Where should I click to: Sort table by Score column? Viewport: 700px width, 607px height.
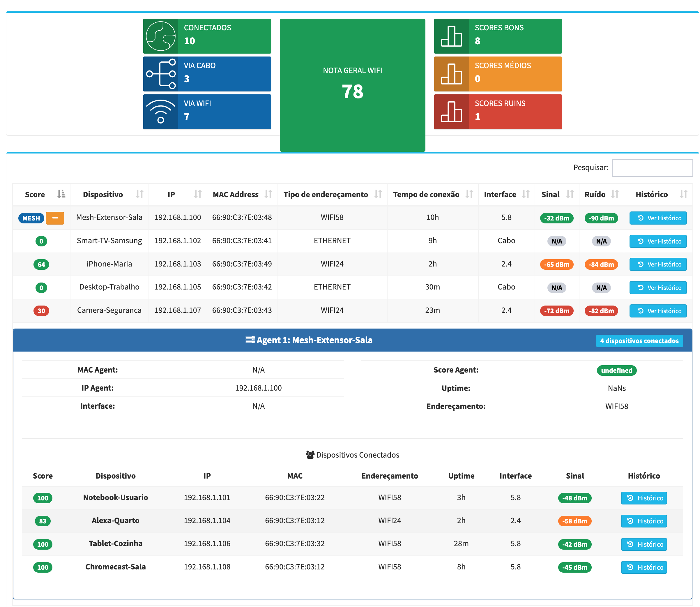41,195
